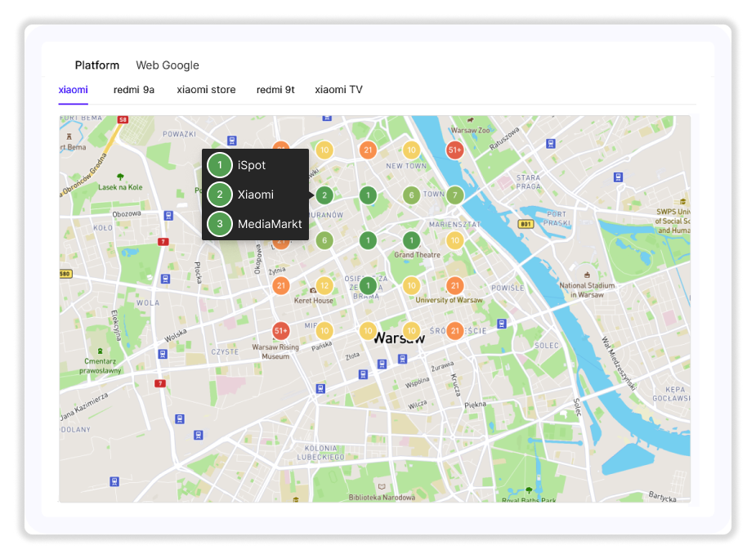Click the 51+ marker above Warsaw Rising Museum
756x559 pixels.
pyautogui.click(x=281, y=331)
